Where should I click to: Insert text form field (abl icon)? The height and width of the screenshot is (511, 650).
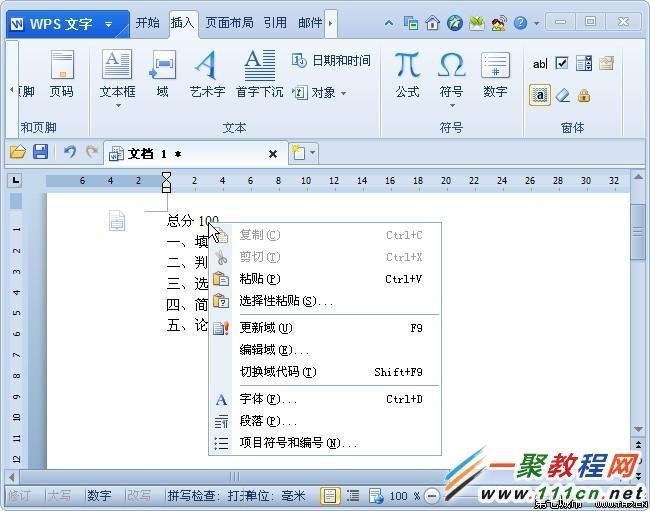click(540, 63)
